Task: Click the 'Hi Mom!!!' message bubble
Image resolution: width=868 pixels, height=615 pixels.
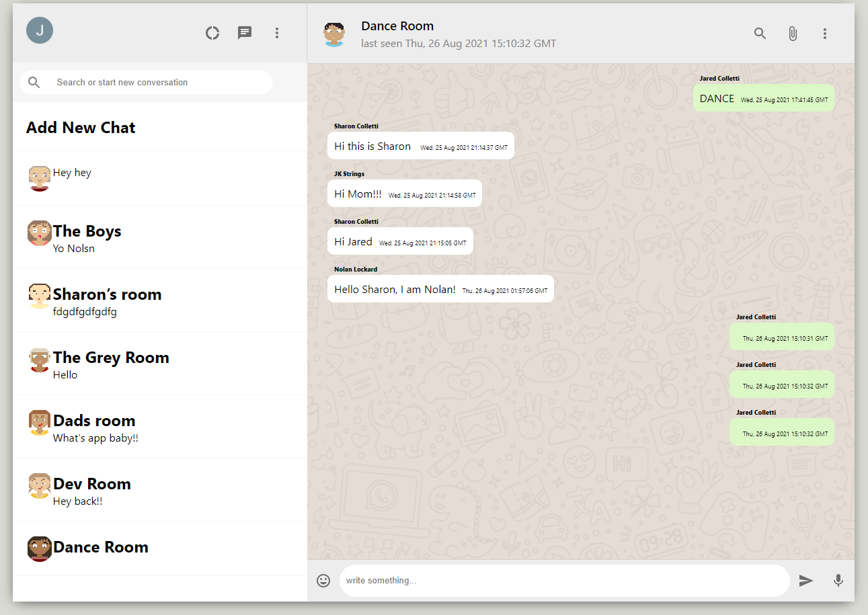Action: [x=405, y=194]
